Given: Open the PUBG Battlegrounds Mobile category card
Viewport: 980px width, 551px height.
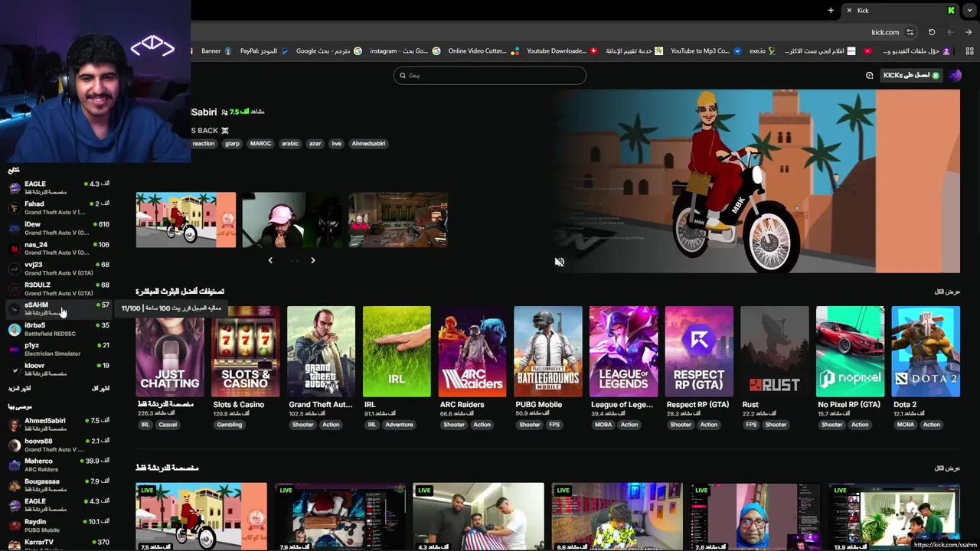Looking at the screenshot, I should coord(548,351).
